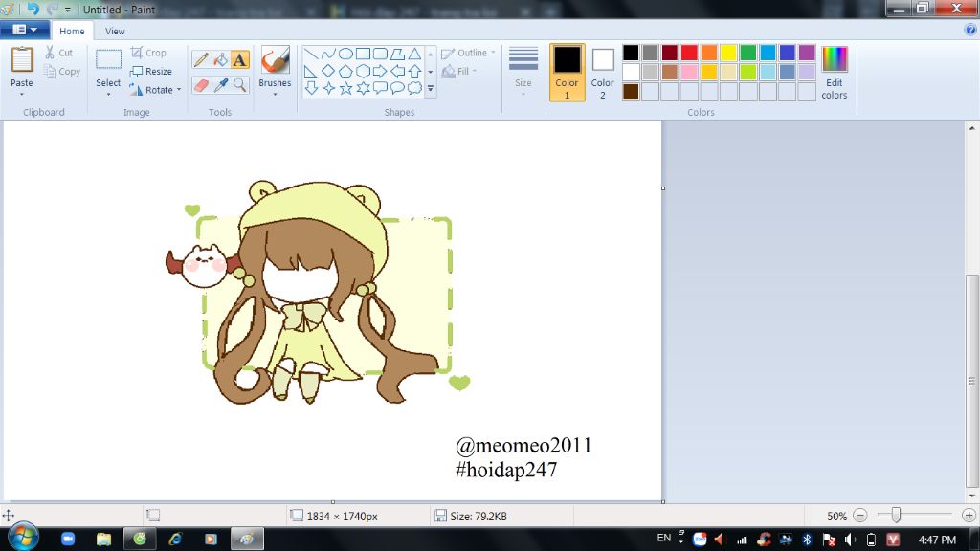Click the zoom in plus button
Viewport: 980px width, 551px height.
[969, 516]
